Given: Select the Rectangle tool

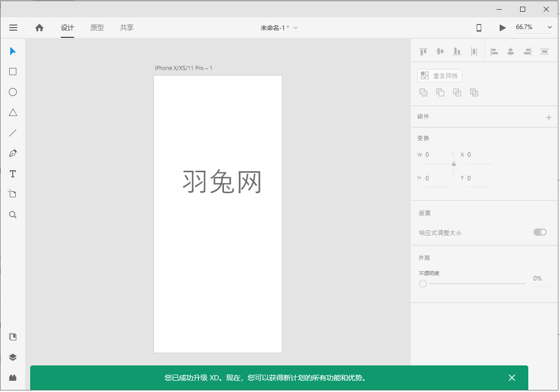Looking at the screenshot, I should click(13, 72).
